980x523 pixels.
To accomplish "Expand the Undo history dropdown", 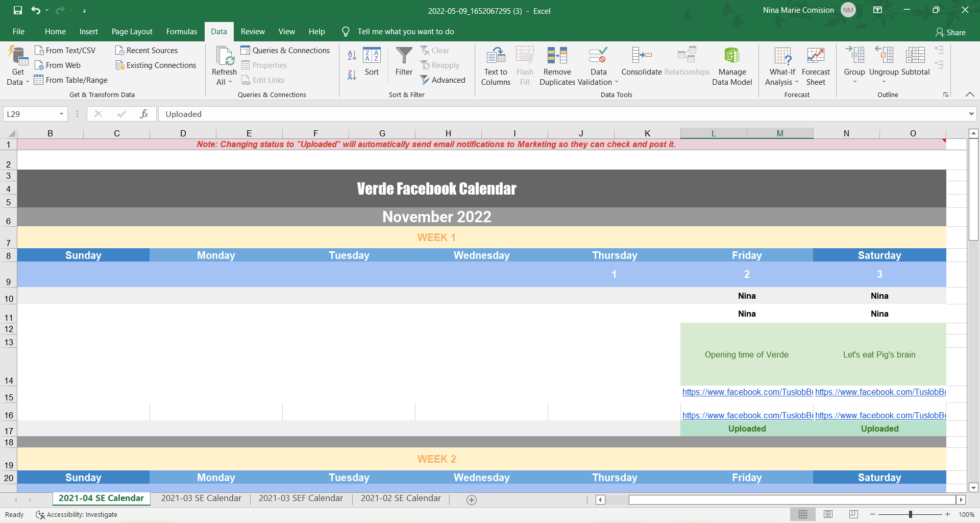I will coord(47,11).
